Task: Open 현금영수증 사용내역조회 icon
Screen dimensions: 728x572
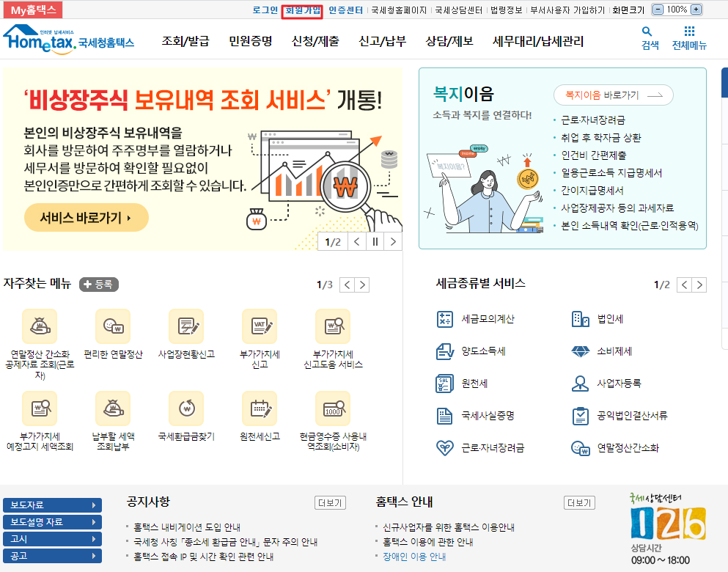Action: click(333, 408)
